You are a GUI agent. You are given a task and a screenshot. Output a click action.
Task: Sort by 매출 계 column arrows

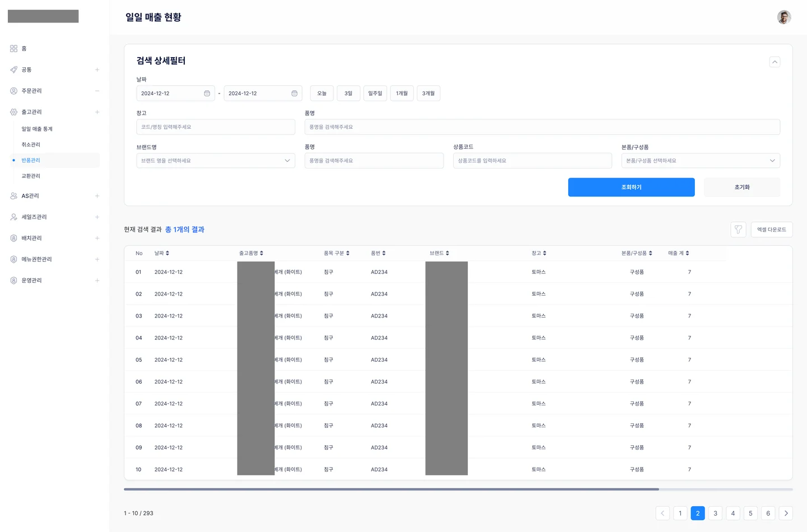(688, 253)
